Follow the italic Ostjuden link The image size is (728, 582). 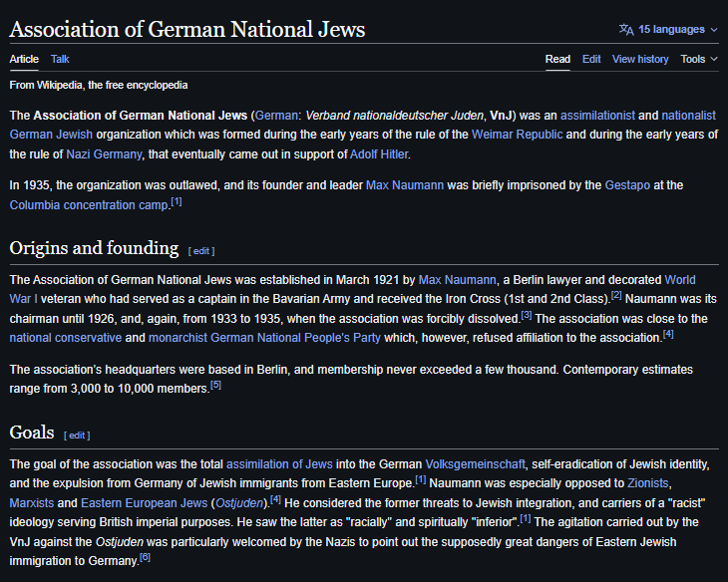point(239,503)
